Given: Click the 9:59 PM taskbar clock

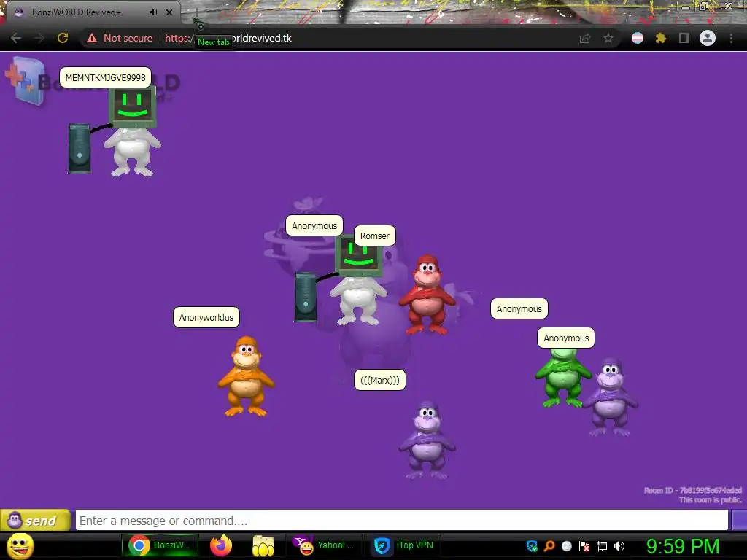Looking at the screenshot, I should click(x=683, y=546).
